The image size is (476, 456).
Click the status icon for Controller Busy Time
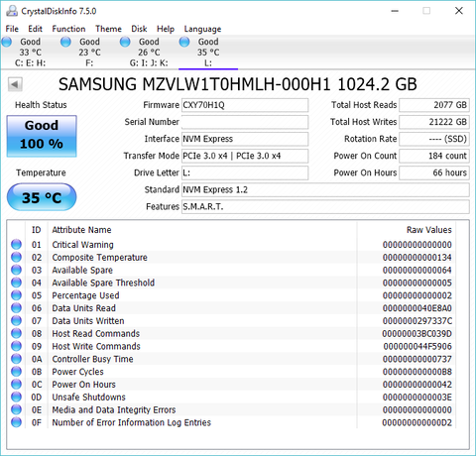16,359
